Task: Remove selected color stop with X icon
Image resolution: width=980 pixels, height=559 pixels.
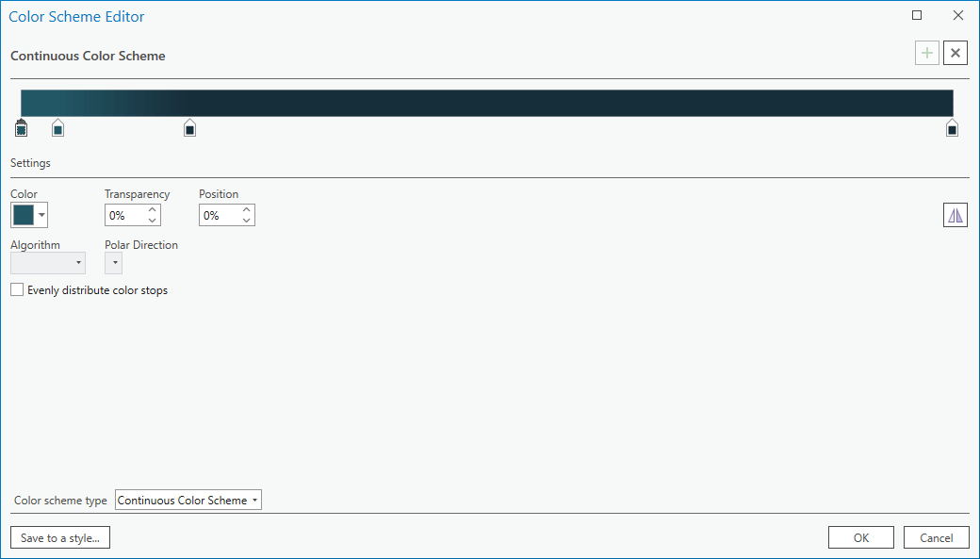Action: 955,53
